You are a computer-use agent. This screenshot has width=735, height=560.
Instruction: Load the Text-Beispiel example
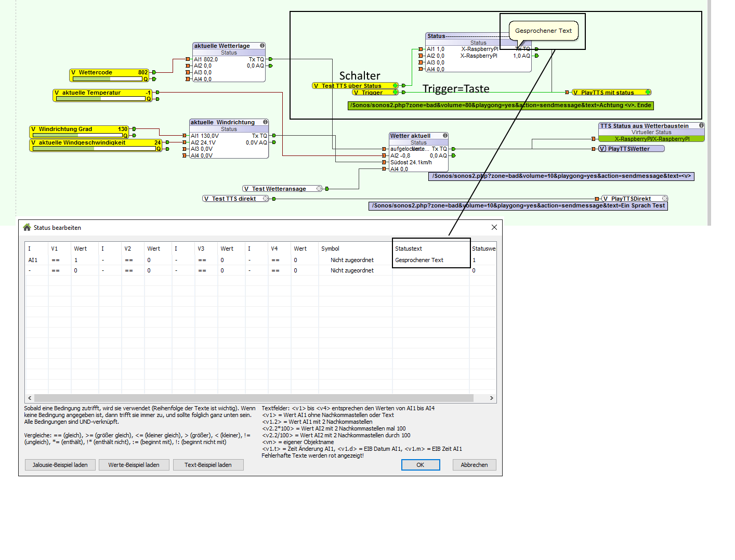pyautogui.click(x=208, y=465)
